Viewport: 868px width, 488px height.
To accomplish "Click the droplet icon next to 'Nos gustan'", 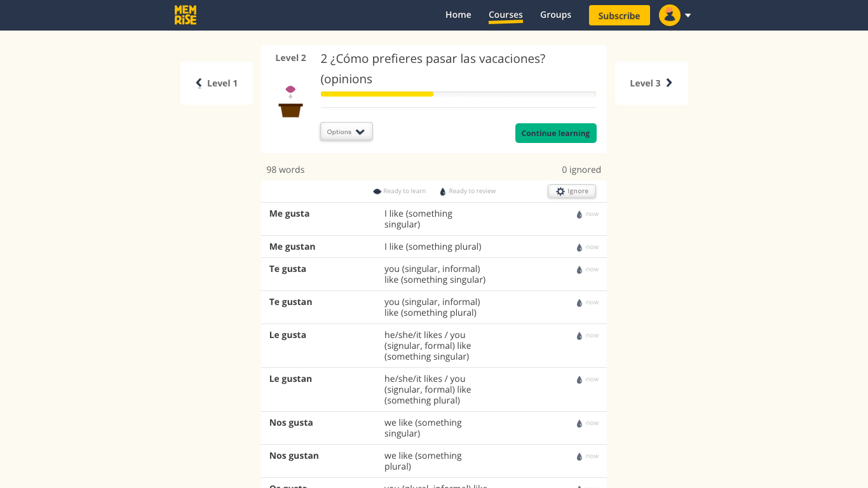I will pos(579,456).
